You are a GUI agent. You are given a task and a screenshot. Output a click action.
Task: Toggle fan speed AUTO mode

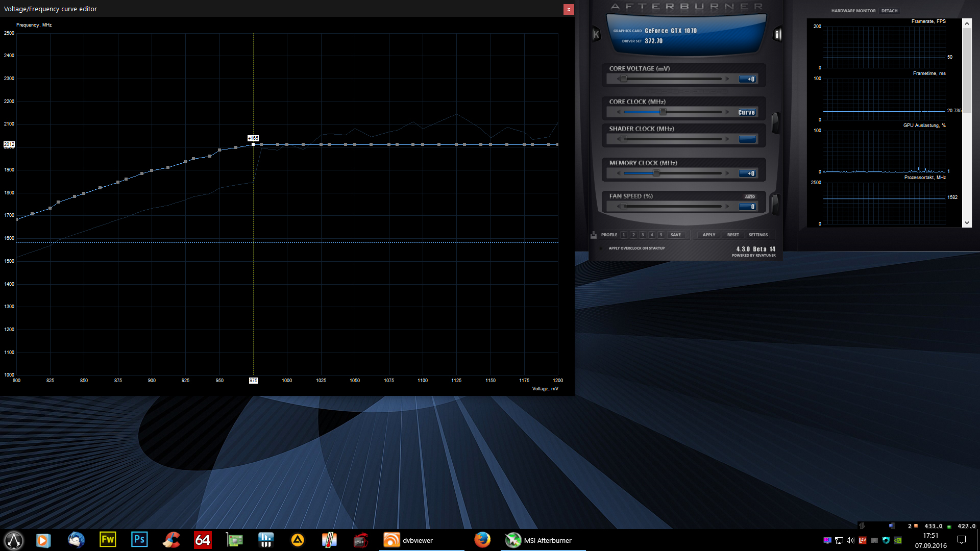click(x=749, y=196)
